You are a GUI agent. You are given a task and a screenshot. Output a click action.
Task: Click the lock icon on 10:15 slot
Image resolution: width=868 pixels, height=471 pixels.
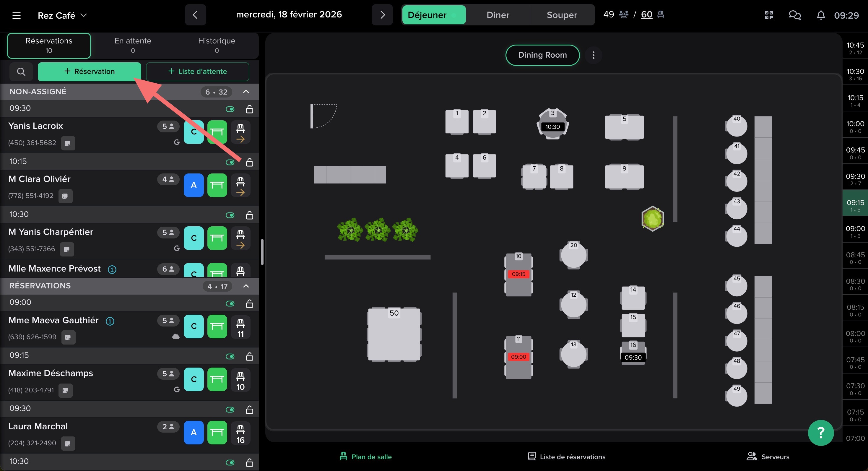tap(249, 163)
